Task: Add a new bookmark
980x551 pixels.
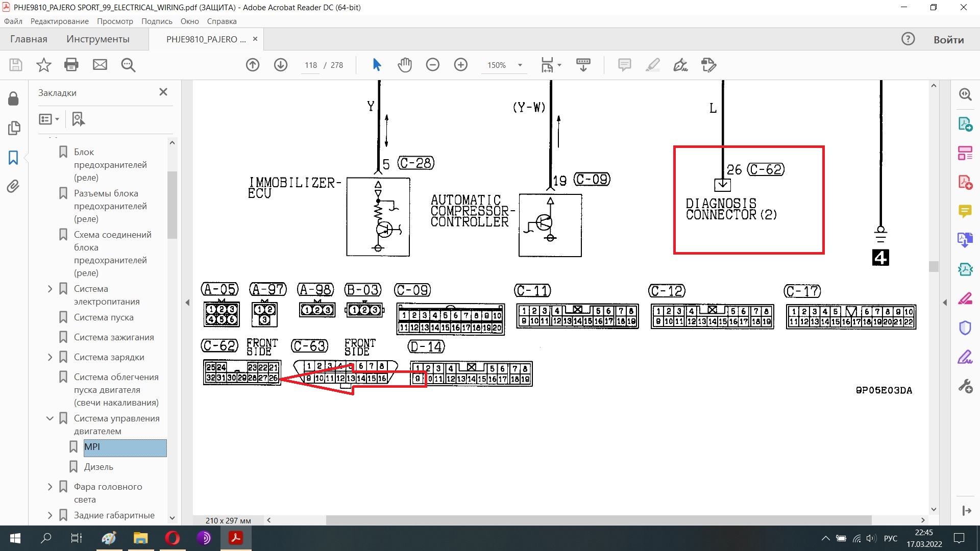Action: point(78,119)
